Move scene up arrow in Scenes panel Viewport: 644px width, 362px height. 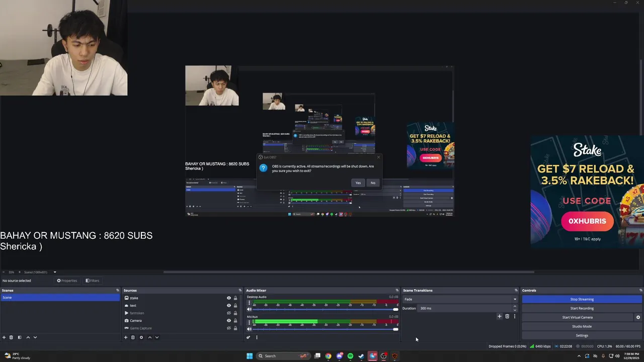tap(28, 337)
